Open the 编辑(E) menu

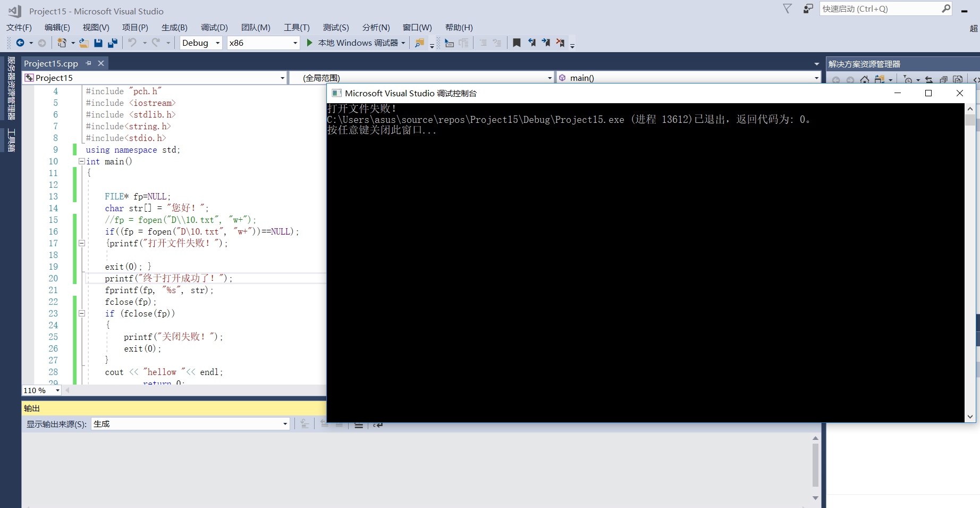(x=57, y=27)
